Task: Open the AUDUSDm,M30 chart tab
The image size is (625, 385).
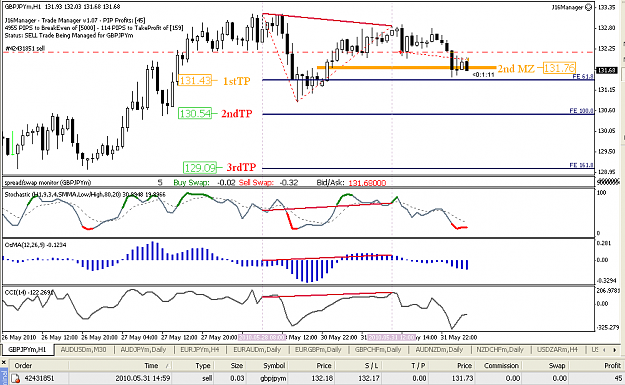Action: tap(83, 350)
